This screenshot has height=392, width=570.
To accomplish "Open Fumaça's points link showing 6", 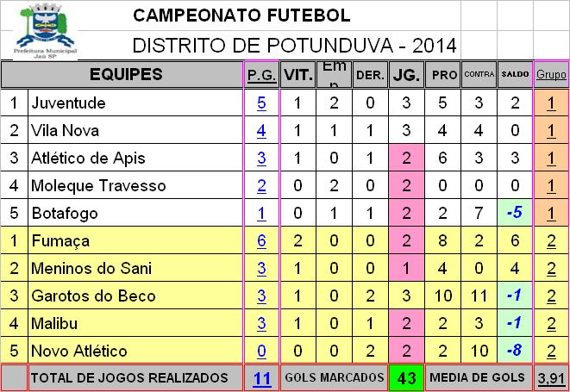I will (x=261, y=240).
